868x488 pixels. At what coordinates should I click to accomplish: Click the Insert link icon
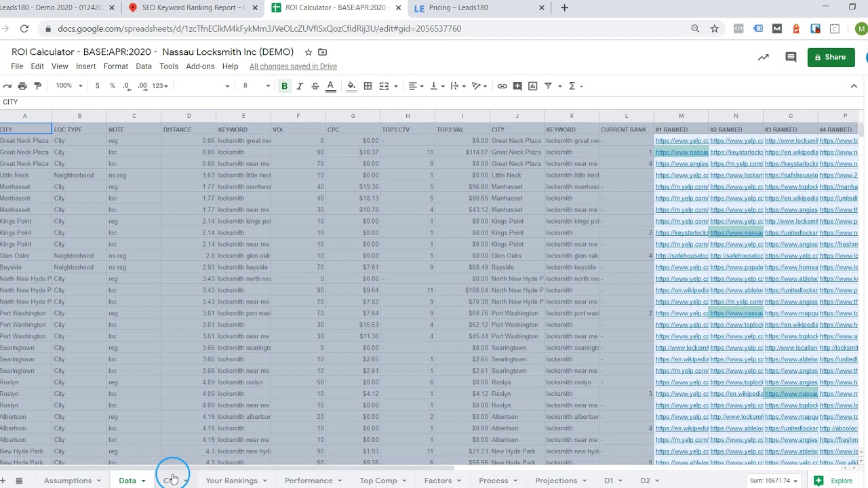(502, 86)
